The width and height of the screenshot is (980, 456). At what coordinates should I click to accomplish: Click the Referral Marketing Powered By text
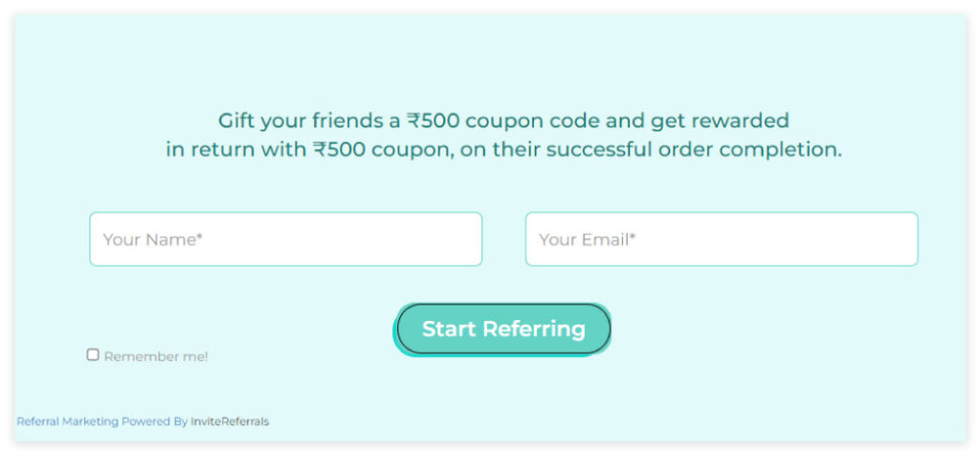click(x=101, y=422)
